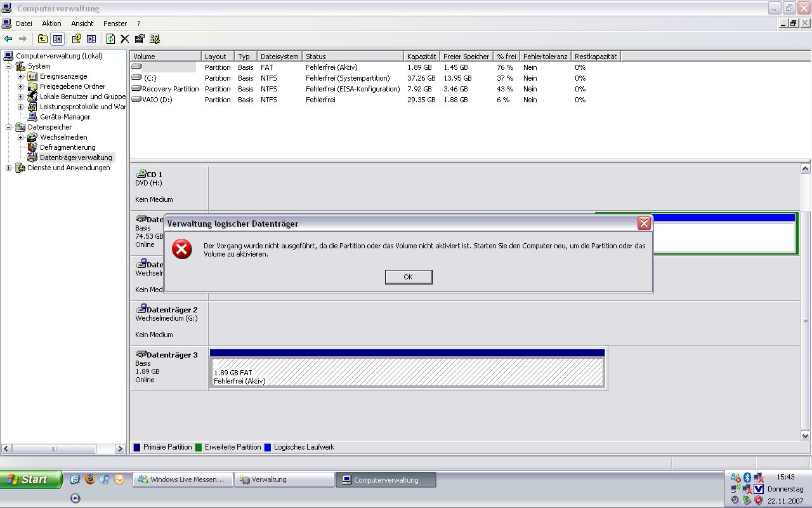The image size is (812, 508).
Task: Click the show/hide console tree toolbar icon
Action: point(58,39)
